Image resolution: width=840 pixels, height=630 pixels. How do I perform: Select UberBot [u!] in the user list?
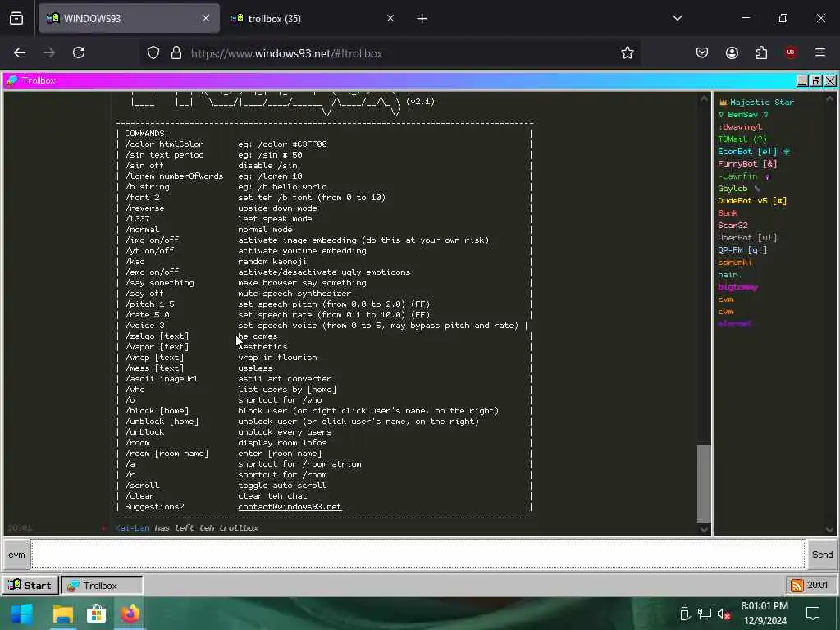[x=747, y=238]
